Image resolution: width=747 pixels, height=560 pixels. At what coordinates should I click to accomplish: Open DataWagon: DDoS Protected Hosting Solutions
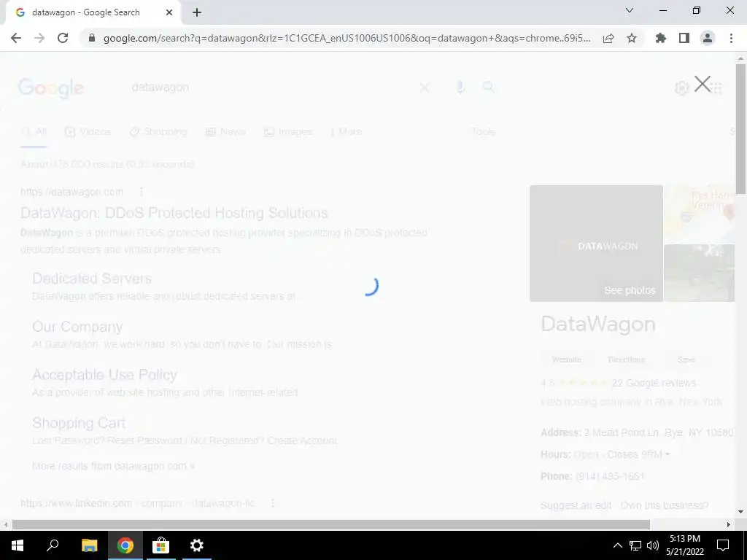pos(174,213)
